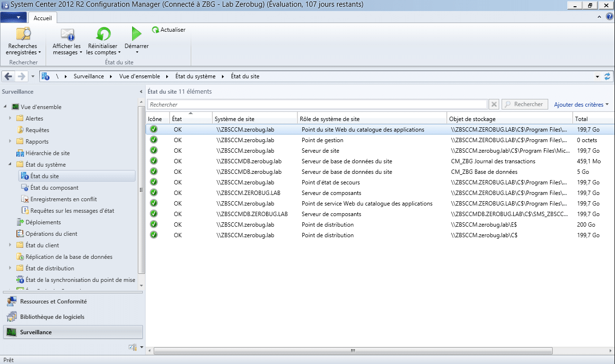
Task: Click the green OK icon on the Serveur de site row
Action: tap(154, 151)
